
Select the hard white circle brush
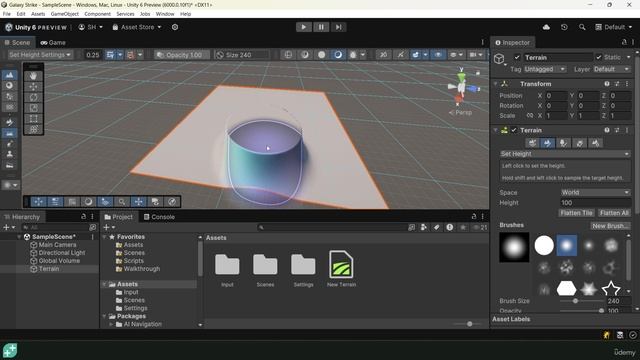[544, 245]
